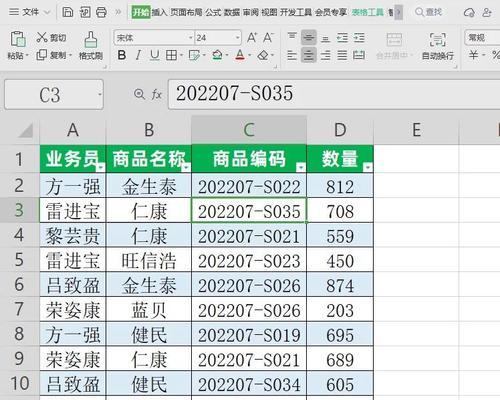Decrease font size with A- icon
The image size is (500, 400).
point(268,37)
